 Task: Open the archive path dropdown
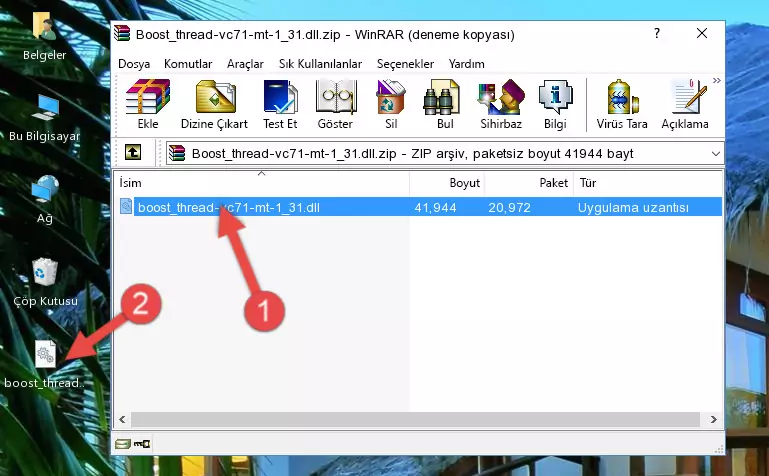(x=716, y=154)
